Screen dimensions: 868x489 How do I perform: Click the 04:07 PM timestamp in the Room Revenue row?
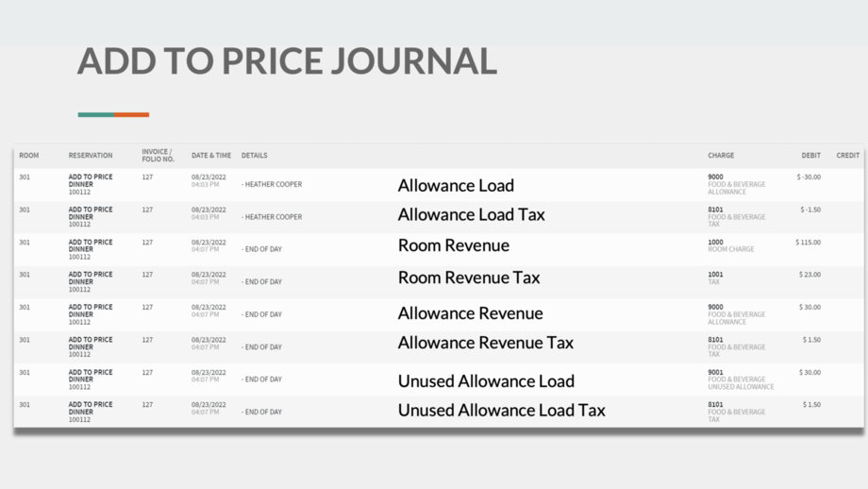(206, 250)
